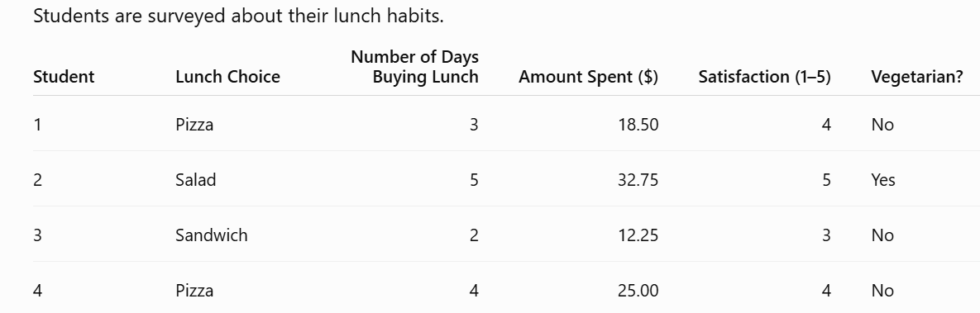Click student number 3 in first column
Viewport: 980px width, 313px height.
pyautogui.click(x=37, y=235)
